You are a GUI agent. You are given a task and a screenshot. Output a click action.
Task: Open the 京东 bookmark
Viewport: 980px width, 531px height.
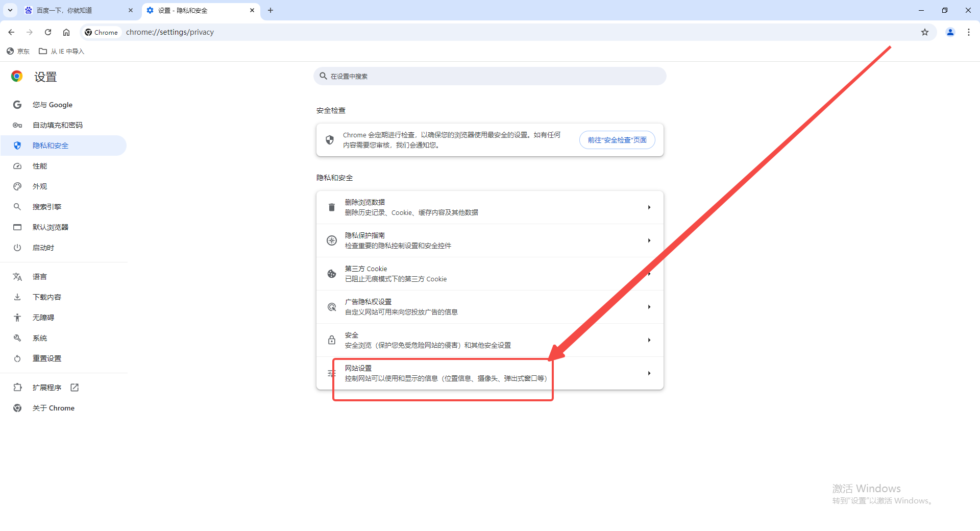[x=18, y=51]
